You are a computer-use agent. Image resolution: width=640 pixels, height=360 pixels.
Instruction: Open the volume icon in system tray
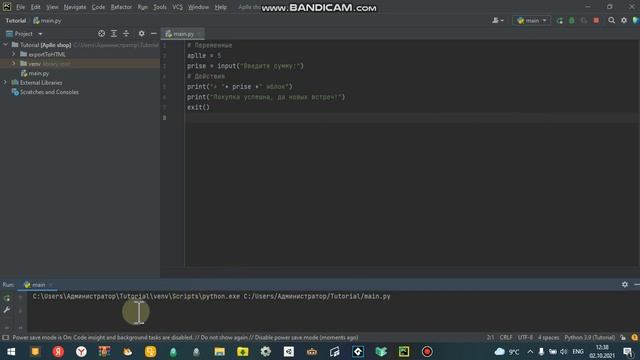coord(564,352)
